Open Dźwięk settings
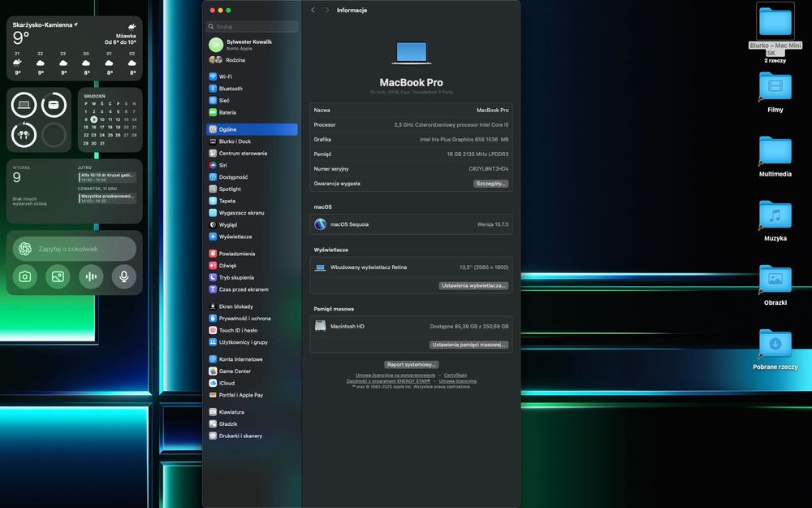This screenshot has height=508, width=812. point(252,266)
